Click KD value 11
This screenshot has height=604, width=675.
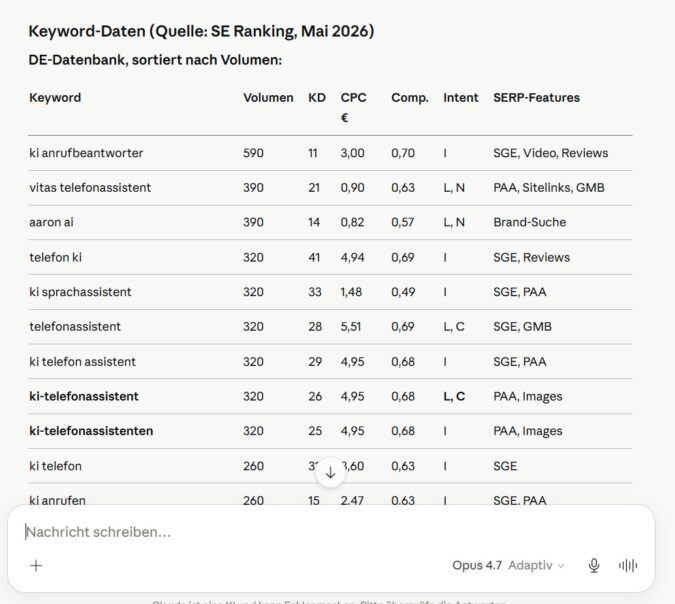click(313, 153)
